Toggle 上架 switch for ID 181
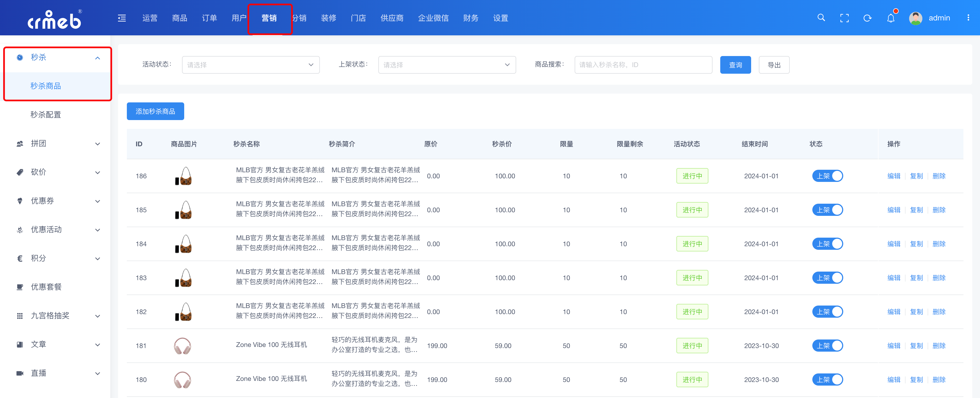 828,346
